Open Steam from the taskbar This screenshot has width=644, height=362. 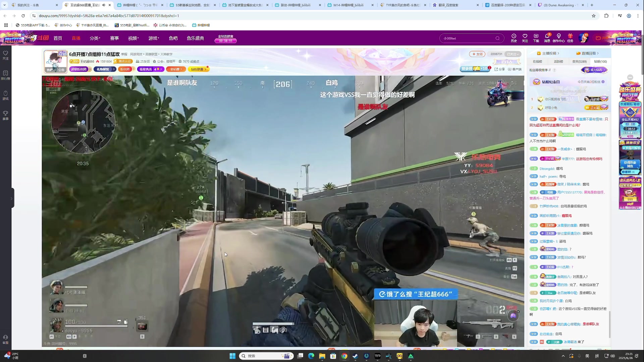coord(355,356)
